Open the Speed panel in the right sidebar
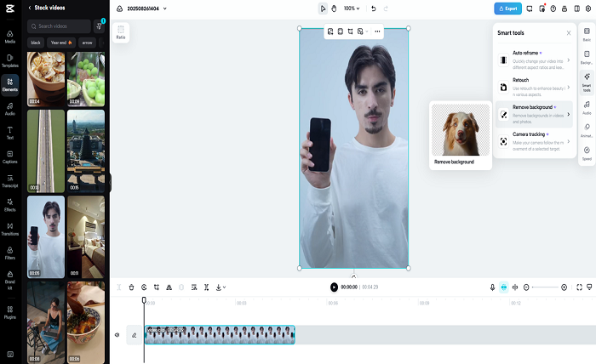 (587, 153)
